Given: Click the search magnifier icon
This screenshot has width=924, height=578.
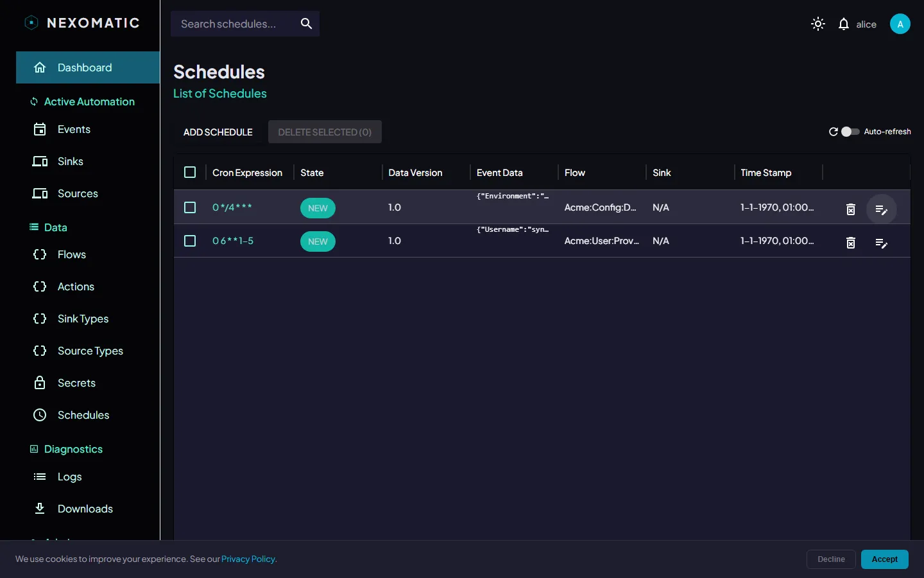Looking at the screenshot, I should (307, 24).
